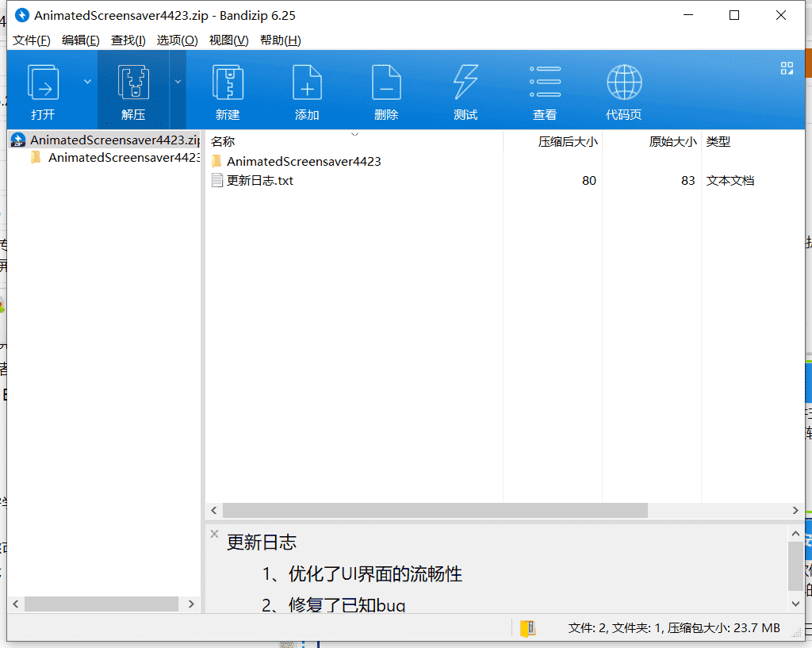Viewport: 812px width, 648px height.
Task: Click the Delete (删除) toolbar icon
Action: [x=386, y=82]
